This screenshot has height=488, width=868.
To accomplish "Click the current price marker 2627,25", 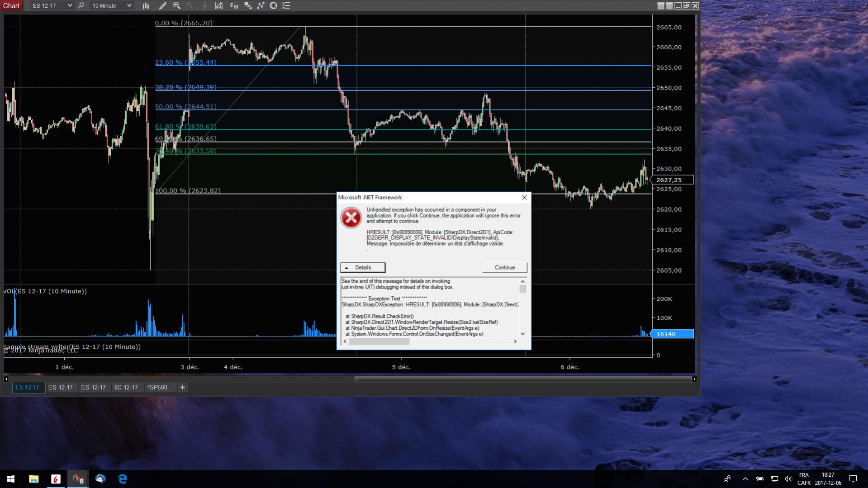I will coord(672,180).
